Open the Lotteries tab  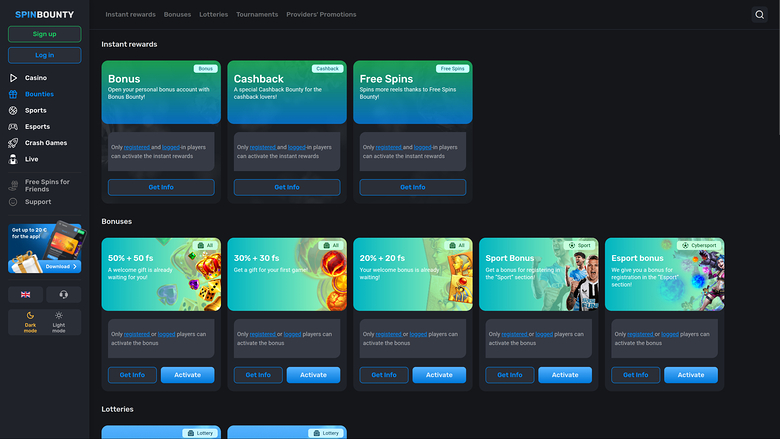pyautogui.click(x=213, y=14)
